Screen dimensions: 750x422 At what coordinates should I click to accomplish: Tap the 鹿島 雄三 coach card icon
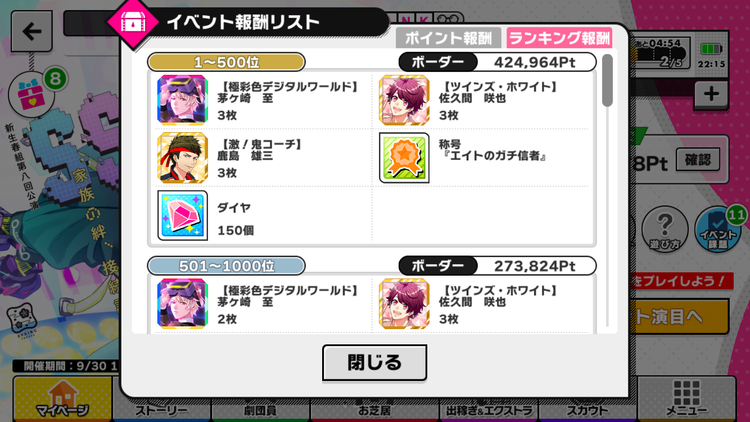pos(182,158)
